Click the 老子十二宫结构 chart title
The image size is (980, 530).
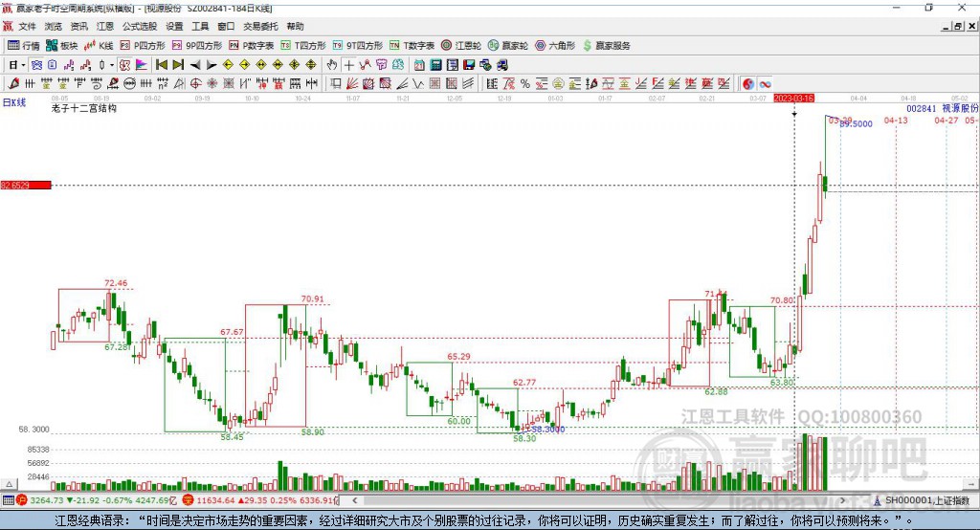[x=84, y=108]
